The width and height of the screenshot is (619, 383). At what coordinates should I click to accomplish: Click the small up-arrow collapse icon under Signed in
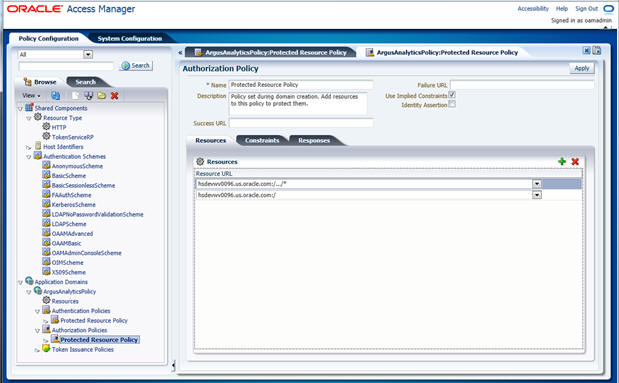point(606,27)
